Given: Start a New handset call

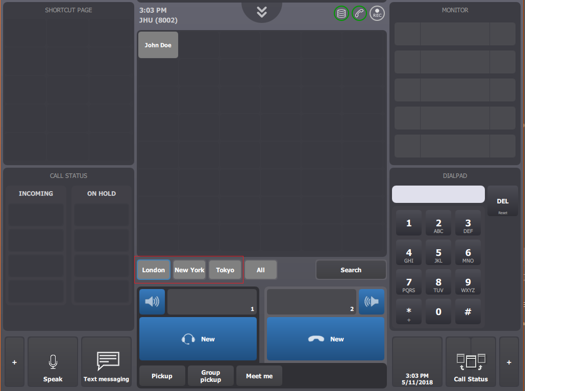Looking at the screenshot, I should tap(326, 339).
